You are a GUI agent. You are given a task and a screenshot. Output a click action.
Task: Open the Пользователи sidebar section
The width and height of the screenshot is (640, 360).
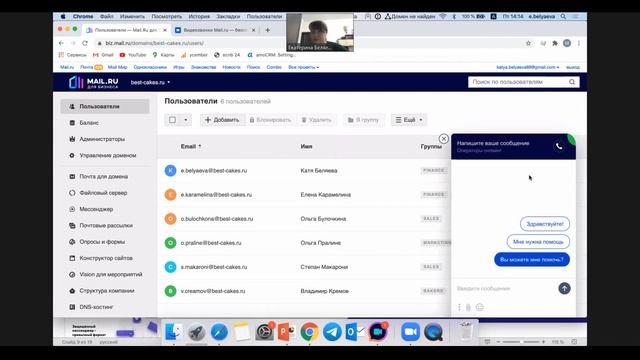(x=105, y=107)
